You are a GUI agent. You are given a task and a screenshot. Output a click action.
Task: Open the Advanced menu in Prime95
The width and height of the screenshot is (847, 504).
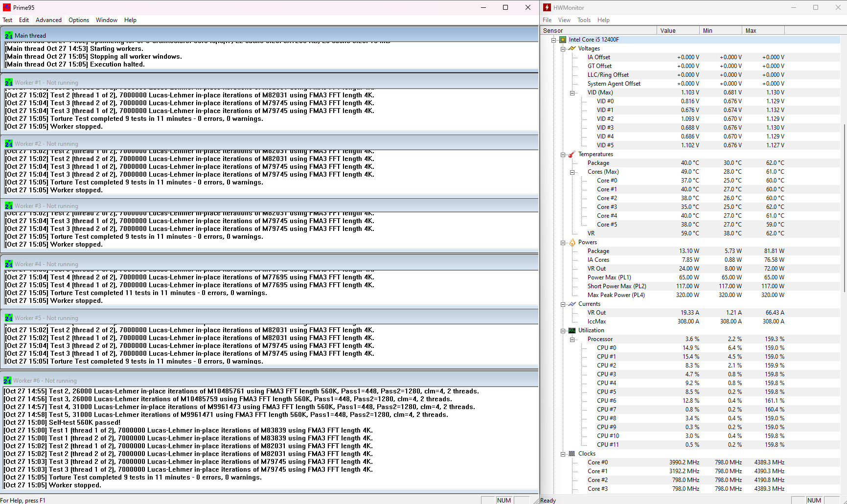[x=48, y=20]
